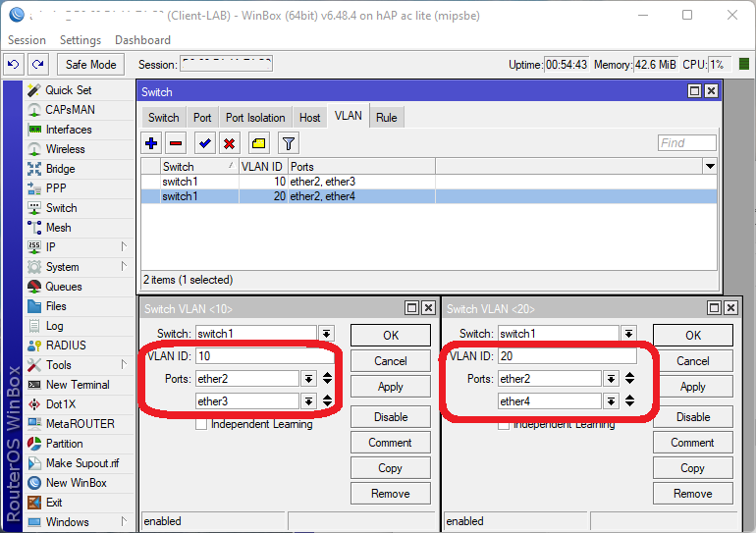Click Apply in VLAN 10 dialog

click(391, 387)
